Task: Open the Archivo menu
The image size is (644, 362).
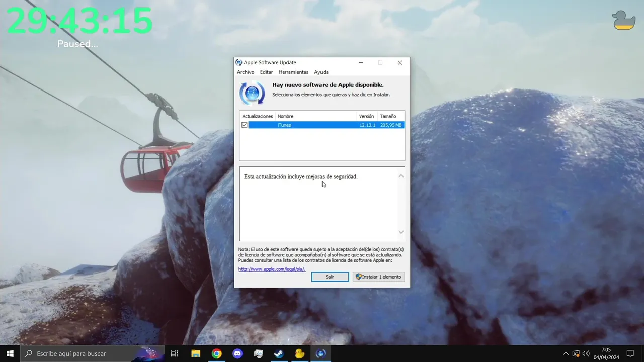Action: pyautogui.click(x=246, y=72)
